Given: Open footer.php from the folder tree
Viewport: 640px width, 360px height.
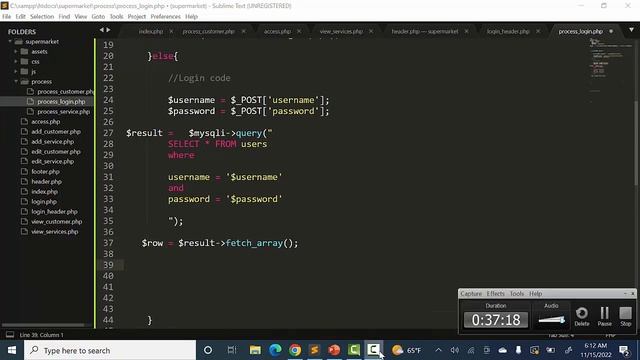Looking at the screenshot, I should [x=45, y=171].
